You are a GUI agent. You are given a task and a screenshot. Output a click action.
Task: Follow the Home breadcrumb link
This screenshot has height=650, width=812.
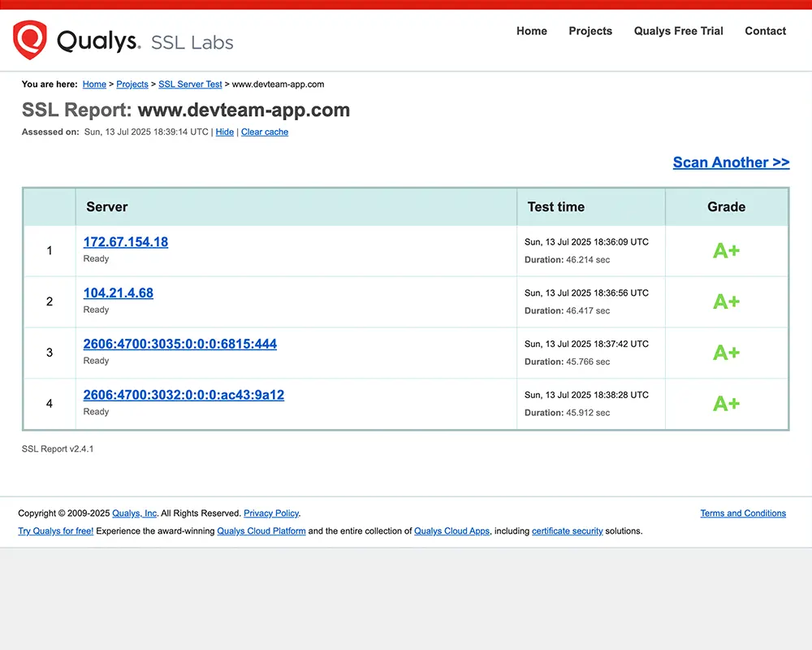coord(94,84)
